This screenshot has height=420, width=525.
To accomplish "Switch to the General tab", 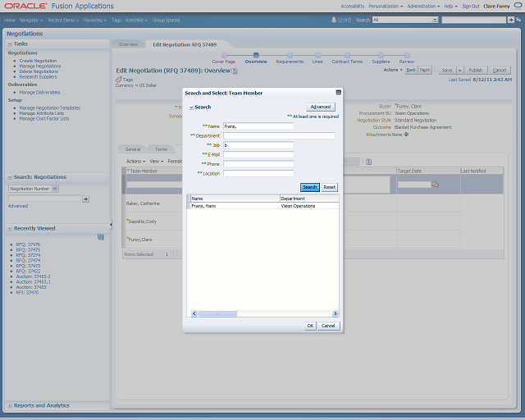I will coord(133,149).
